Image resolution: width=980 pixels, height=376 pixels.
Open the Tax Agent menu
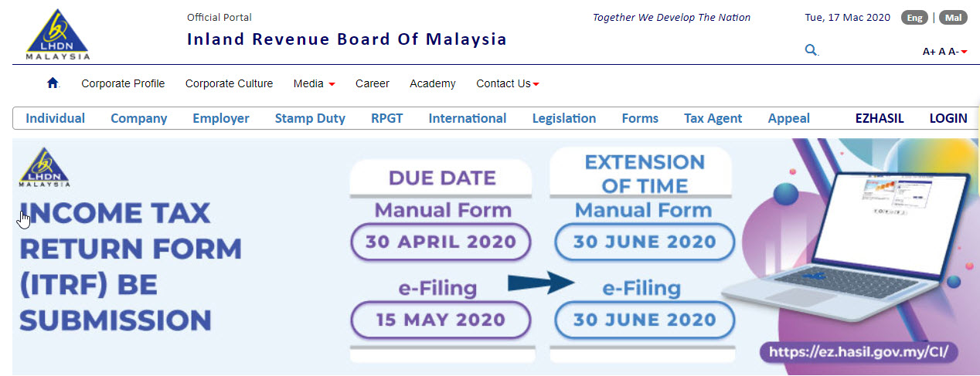point(713,118)
